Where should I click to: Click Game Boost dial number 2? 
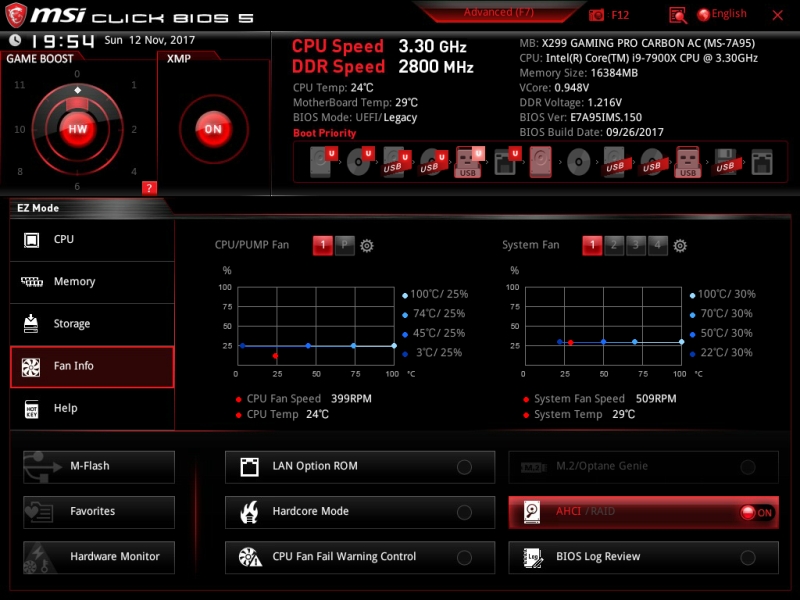[134, 130]
